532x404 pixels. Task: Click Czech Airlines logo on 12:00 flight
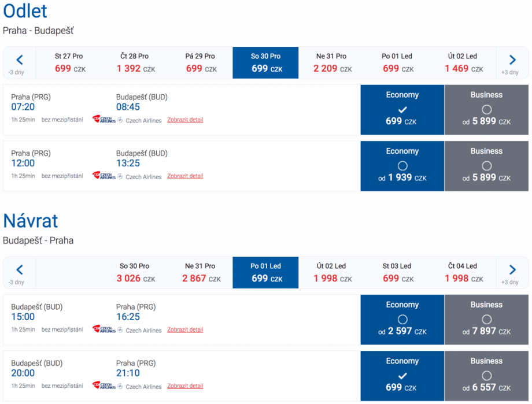[x=104, y=176]
